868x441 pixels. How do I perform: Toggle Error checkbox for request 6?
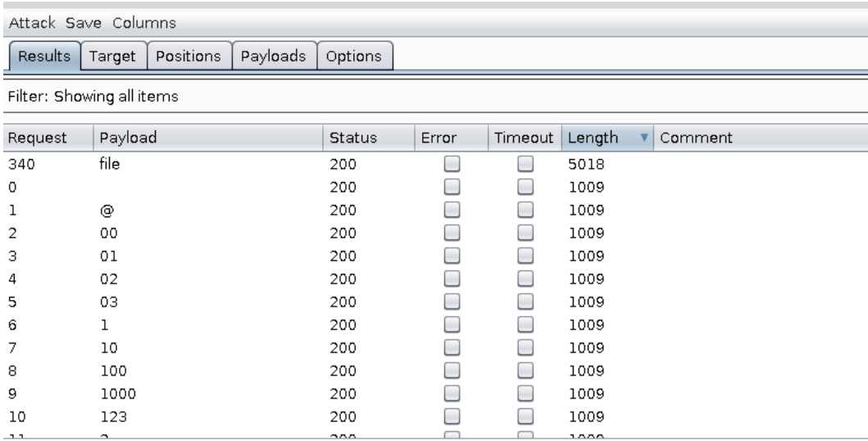[452, 325]
